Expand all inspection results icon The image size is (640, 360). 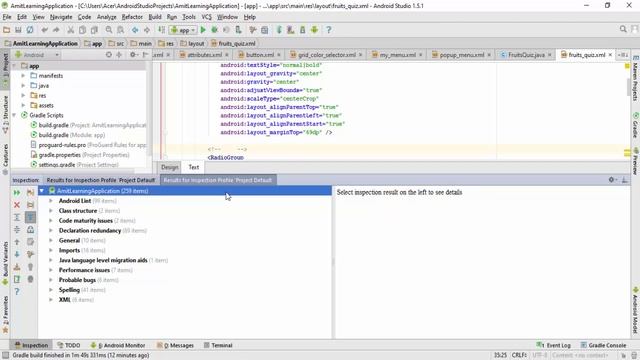point(17,218)
